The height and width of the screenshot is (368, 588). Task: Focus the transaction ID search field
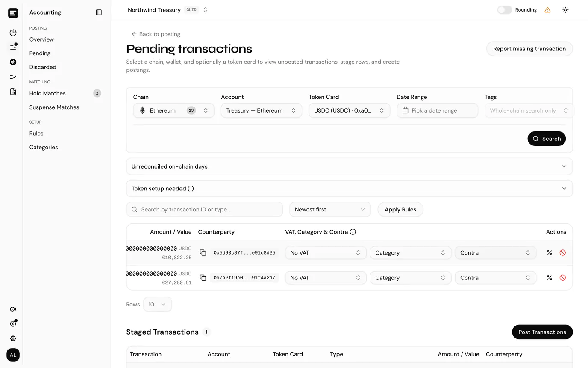205,210
